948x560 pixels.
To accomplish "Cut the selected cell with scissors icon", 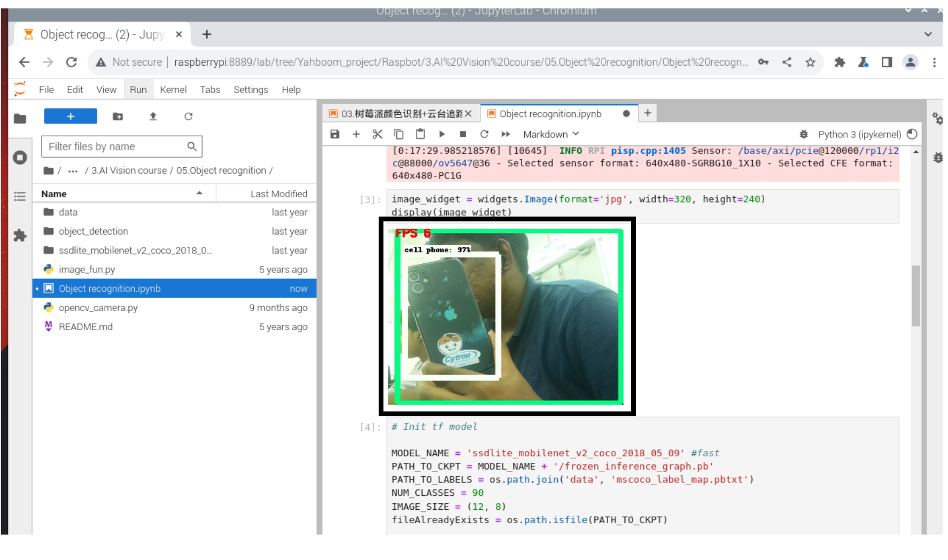I will (377, 134).
